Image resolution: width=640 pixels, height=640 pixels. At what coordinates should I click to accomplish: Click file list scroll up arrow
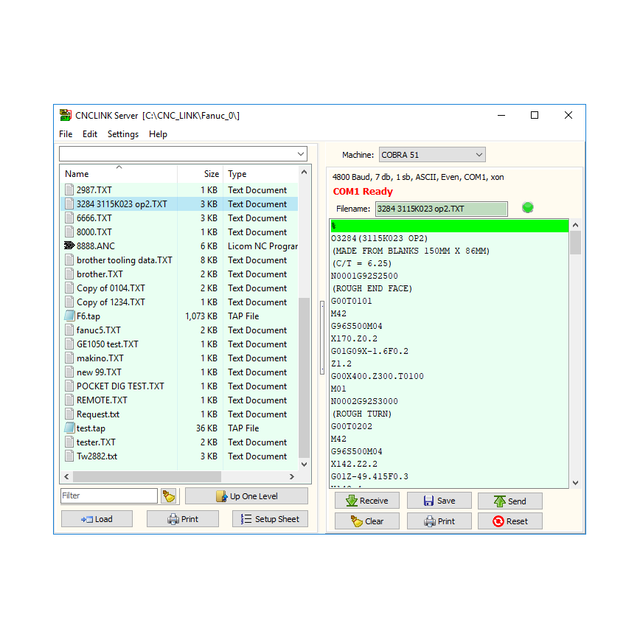pyautogui.click(x=304, y=172)
